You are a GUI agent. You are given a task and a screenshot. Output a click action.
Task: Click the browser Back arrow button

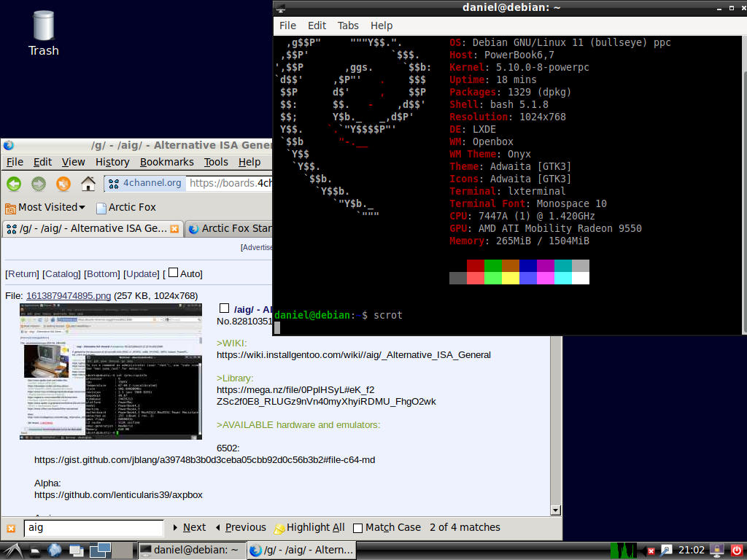14,183
